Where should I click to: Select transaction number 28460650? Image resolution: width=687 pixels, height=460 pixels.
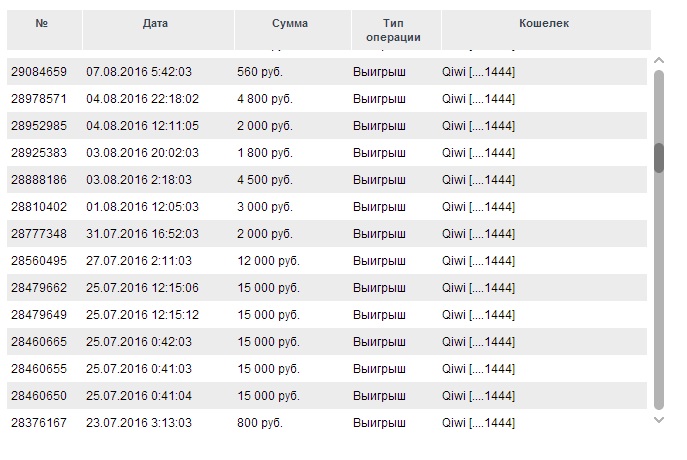[39, 396]
